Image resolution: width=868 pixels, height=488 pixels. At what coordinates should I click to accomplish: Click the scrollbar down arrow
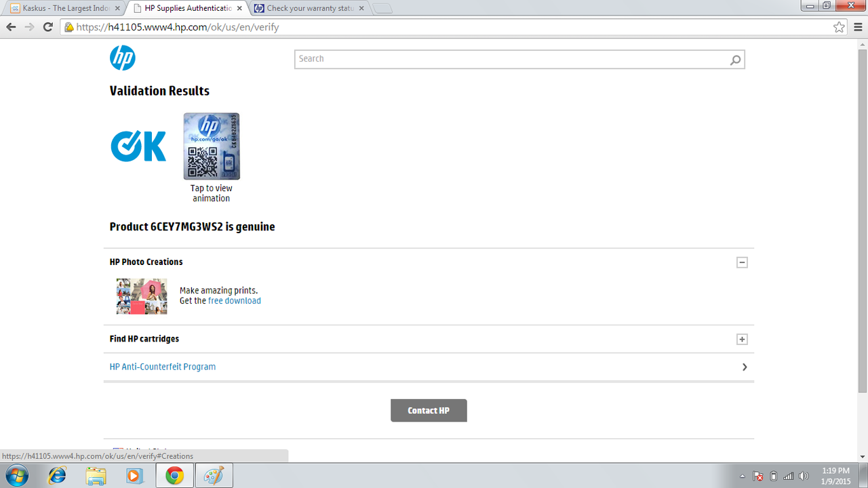(x=863, y=457)
